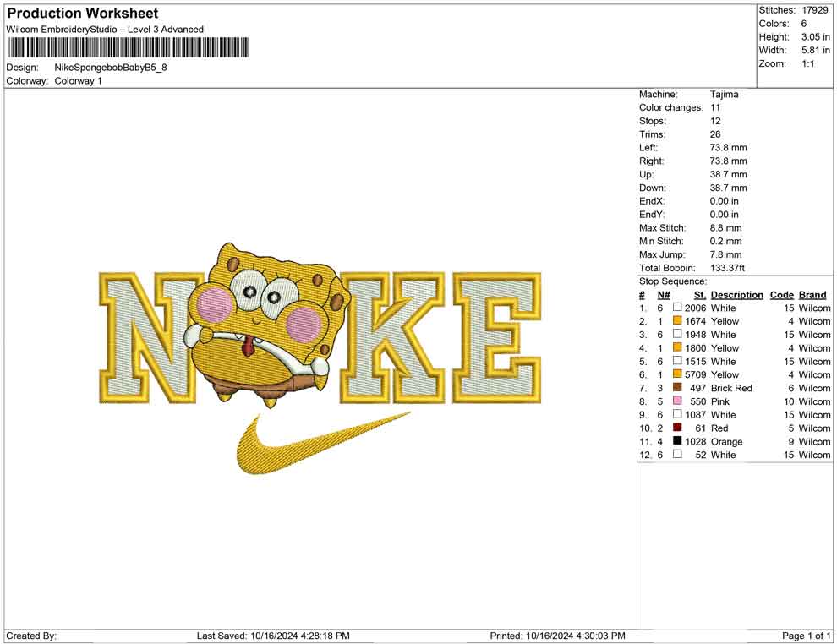
Task: Click the Printed timestamp in footer
Action: pos(557,636)
